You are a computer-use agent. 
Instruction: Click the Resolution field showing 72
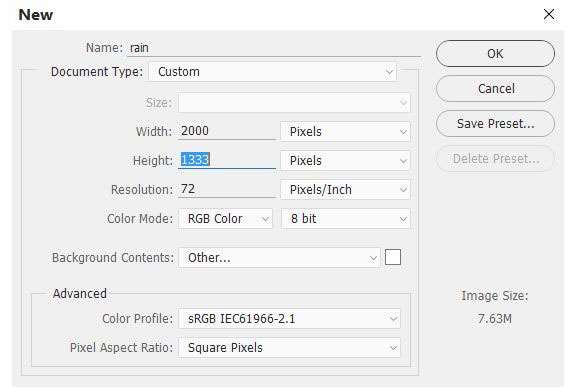(227, 189)
